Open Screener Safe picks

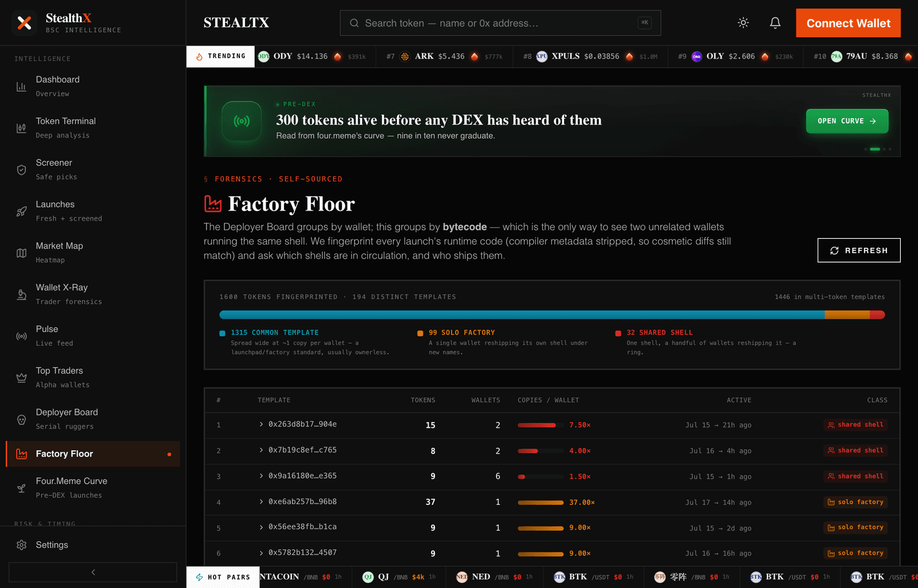tap(93, 170)
